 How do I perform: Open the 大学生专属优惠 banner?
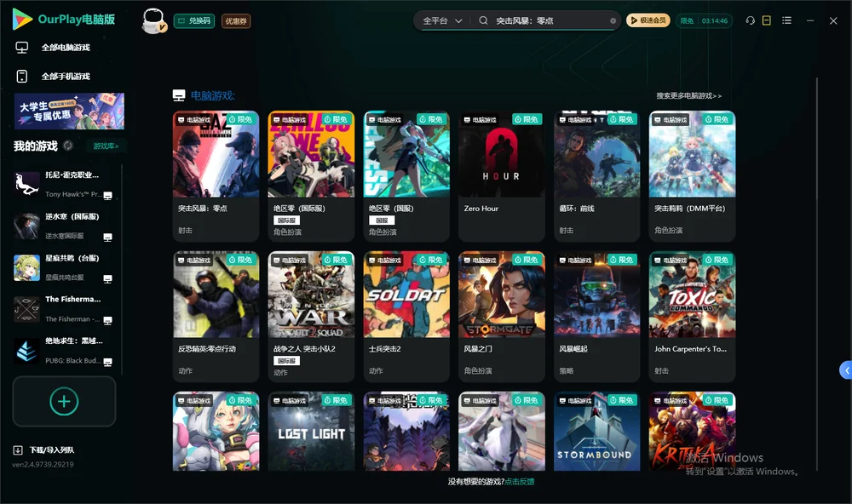[x=70, y=112]
